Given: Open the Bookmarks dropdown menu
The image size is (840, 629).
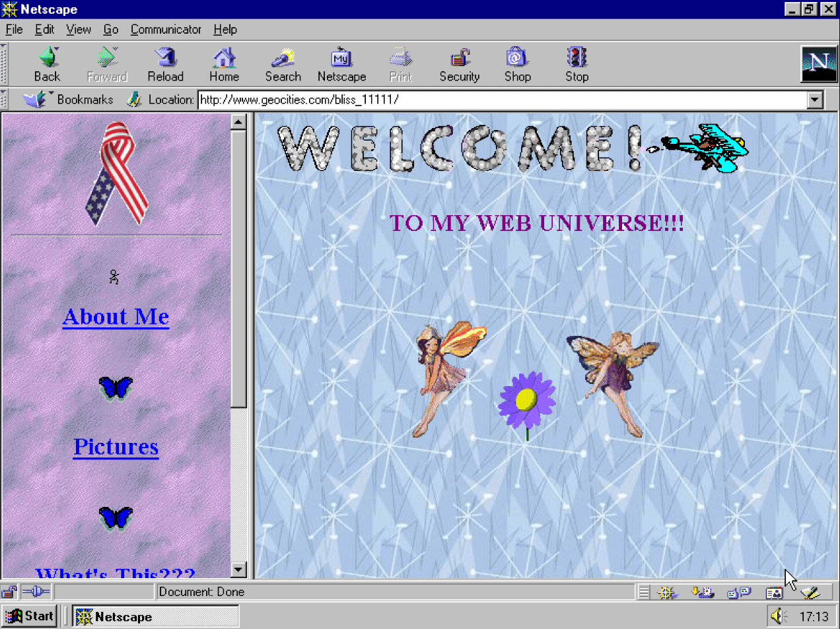Looking at the screenshot, I should coord(69,100).
